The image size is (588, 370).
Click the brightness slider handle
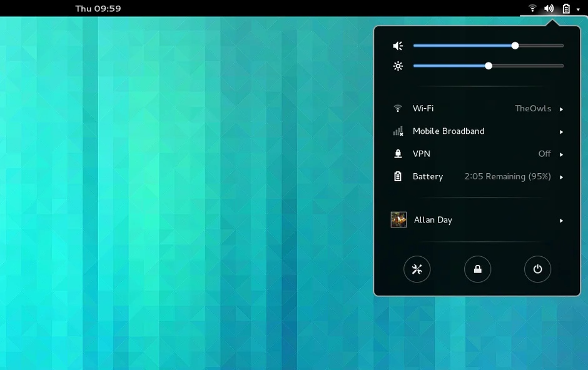(489, 66)
